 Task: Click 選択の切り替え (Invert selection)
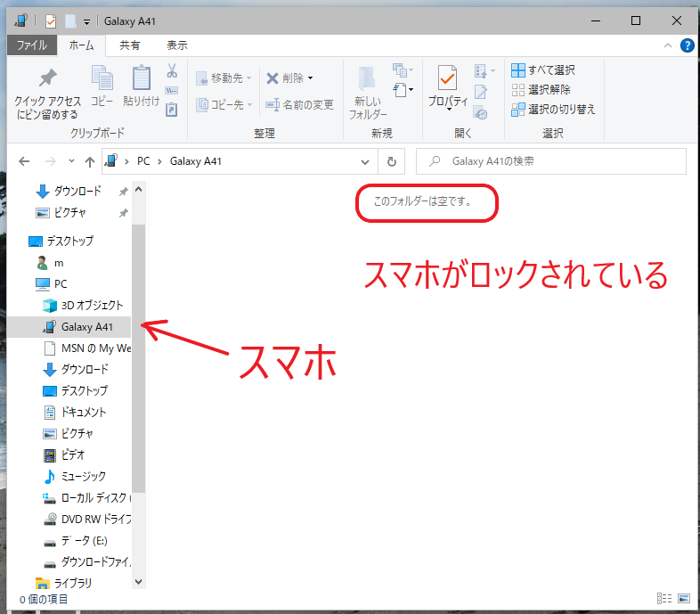tap(553, 110)
